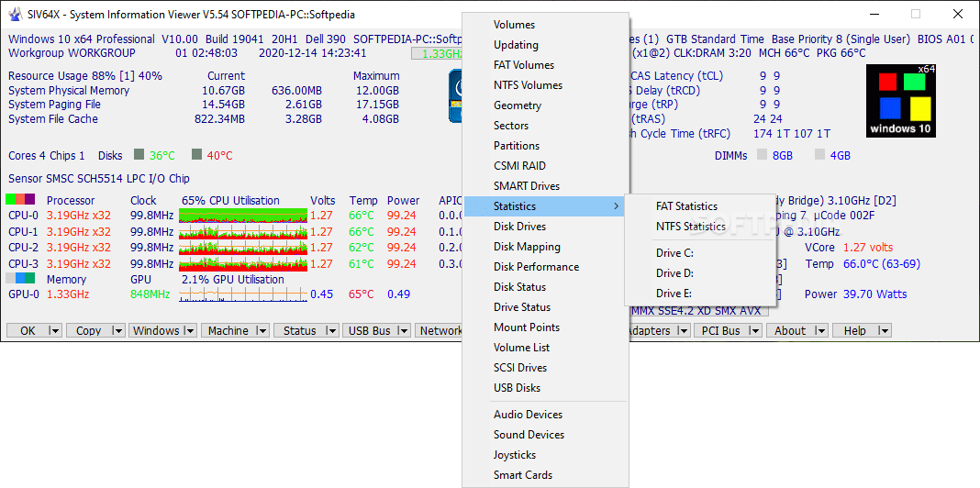Click the Machine button

point(228,331)
